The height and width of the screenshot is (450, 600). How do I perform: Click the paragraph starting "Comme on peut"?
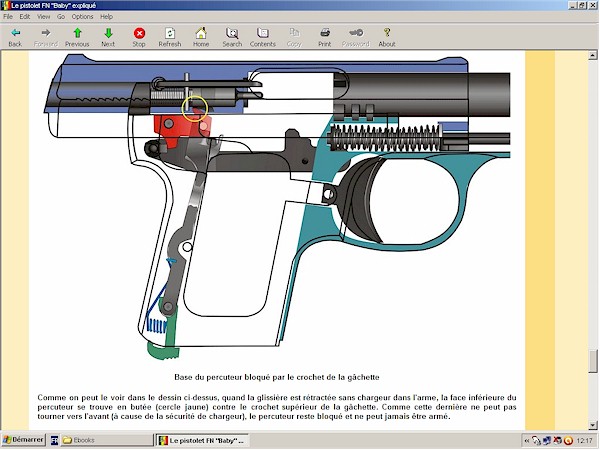(277, 407)
